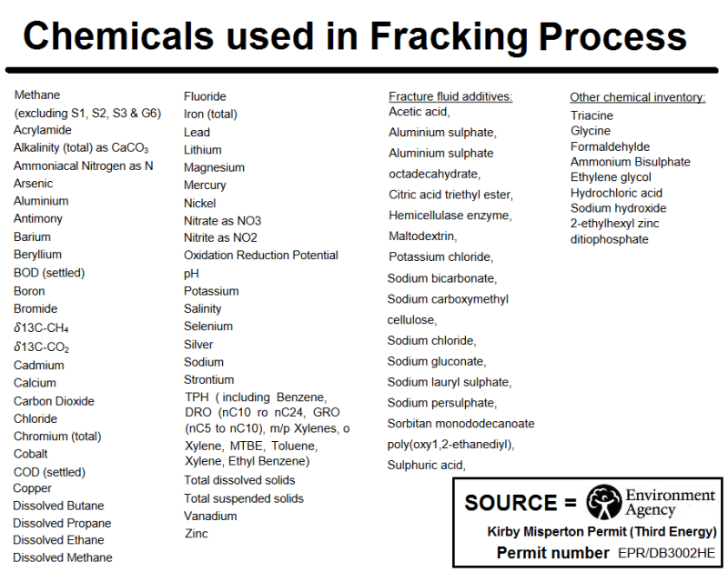Select the 'Other chemical inventory:' underlined heading

pyautogui.click(x=637, y=97)
